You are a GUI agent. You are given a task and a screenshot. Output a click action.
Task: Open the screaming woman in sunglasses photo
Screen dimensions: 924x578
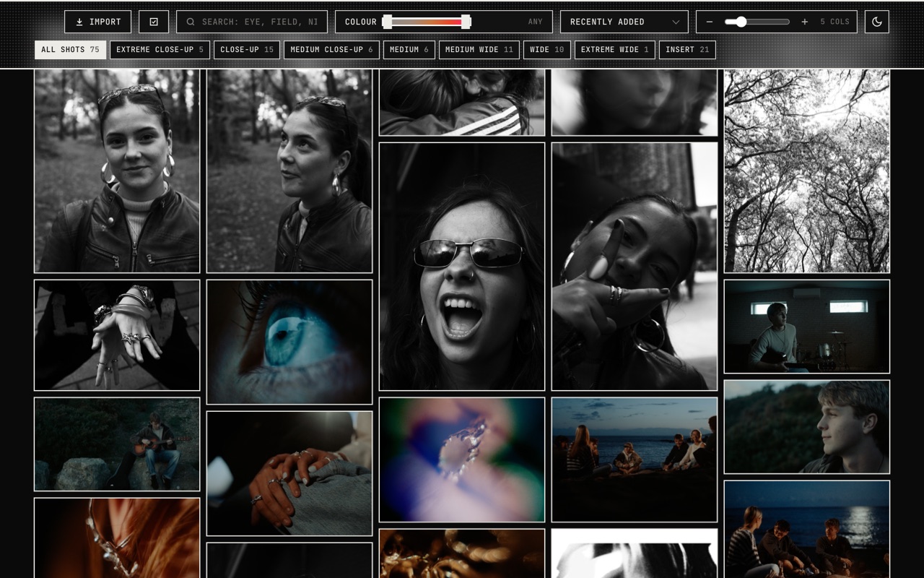coord(462,267)
